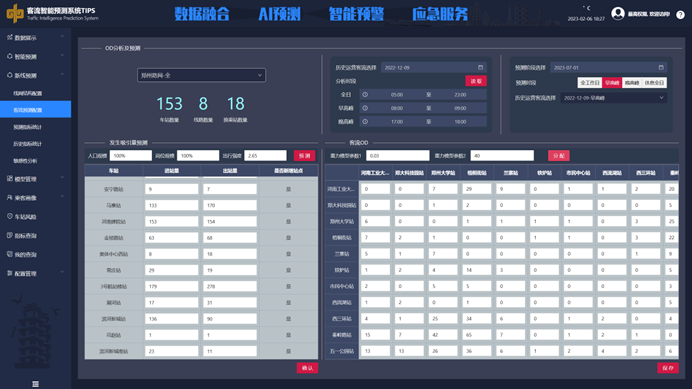Open calendar icon for 2022-12-09 date field
This screenshot has height=389, width=692.
tap(480, 68)
